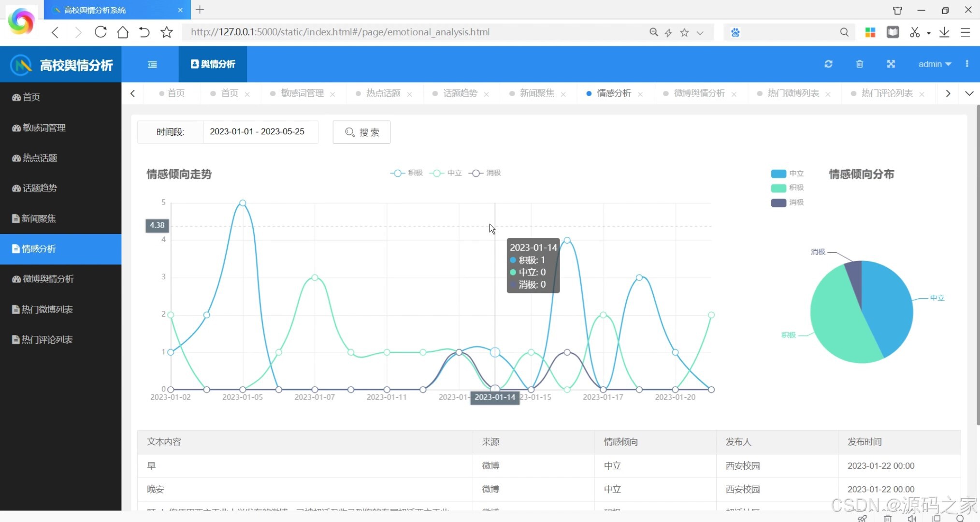Expand tab operations dropdown chevron

pyautogui.click(x=969, y=93)
